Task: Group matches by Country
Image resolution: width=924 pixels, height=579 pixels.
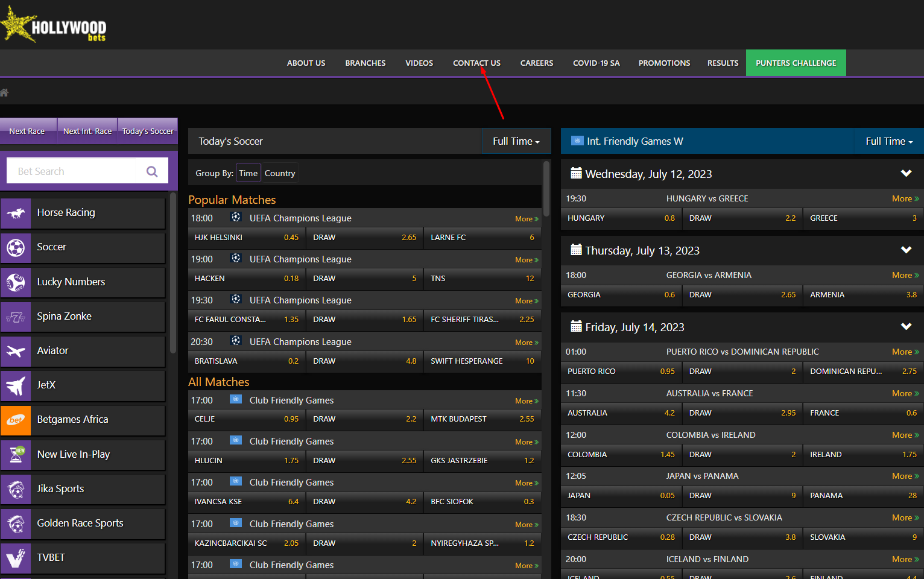Action: click(280, 173)
